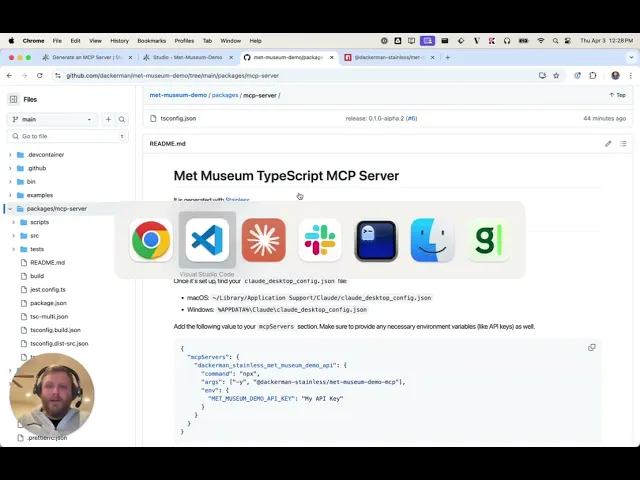Switch to the @dackerman-stainless tab

[387, 58]
